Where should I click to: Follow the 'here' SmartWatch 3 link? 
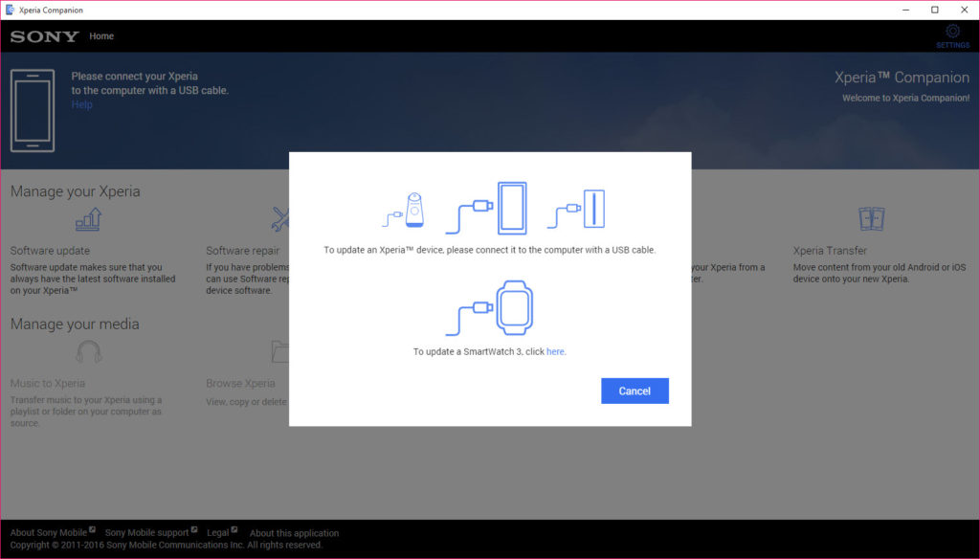pyautogui.click(x=556, y=351)
